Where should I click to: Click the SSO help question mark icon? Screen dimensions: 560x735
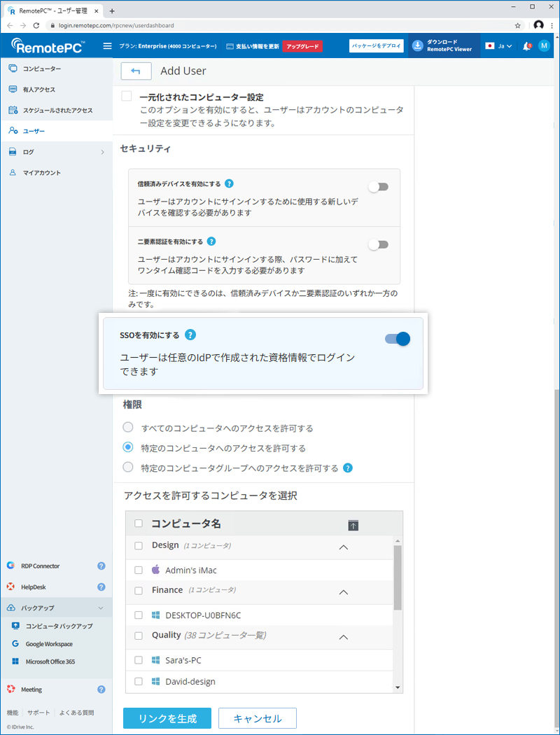[x=190, y=335]
